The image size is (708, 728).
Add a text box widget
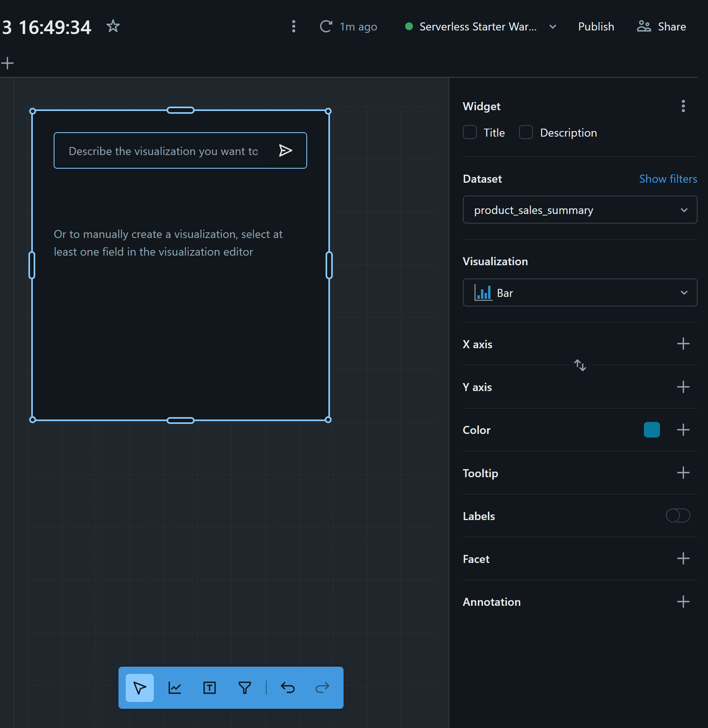209,688
